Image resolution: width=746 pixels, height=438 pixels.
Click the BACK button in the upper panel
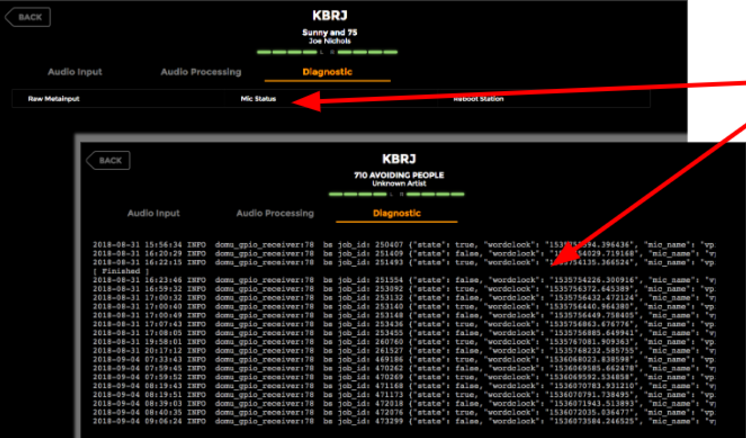(27, 17)
